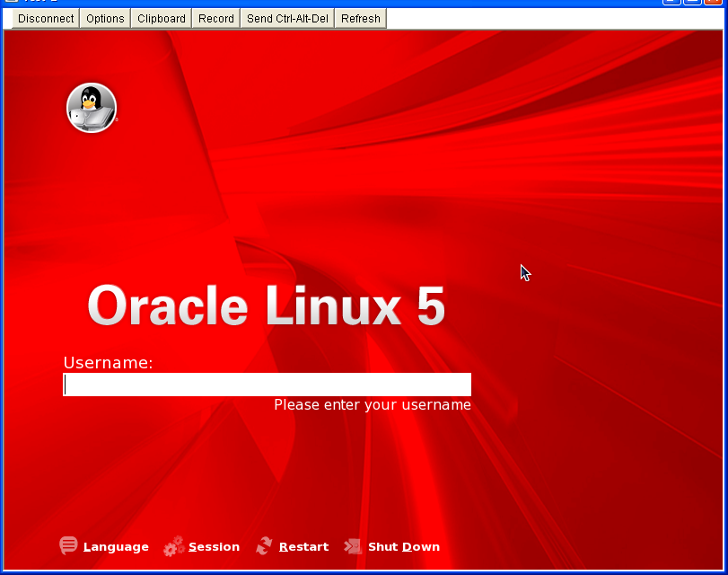This screenshot has width=728, height=575.
Task: Open the viewer Options
Action: 105,19
